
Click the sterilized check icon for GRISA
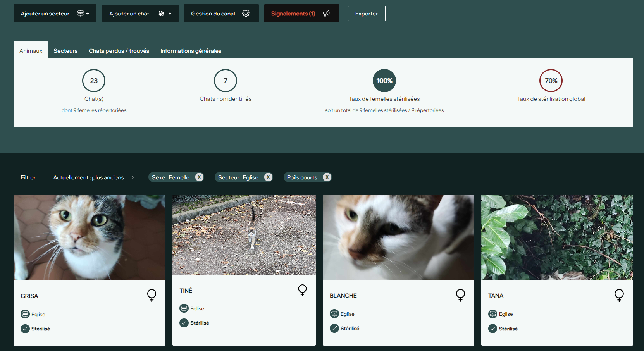(x=25, y=329)
